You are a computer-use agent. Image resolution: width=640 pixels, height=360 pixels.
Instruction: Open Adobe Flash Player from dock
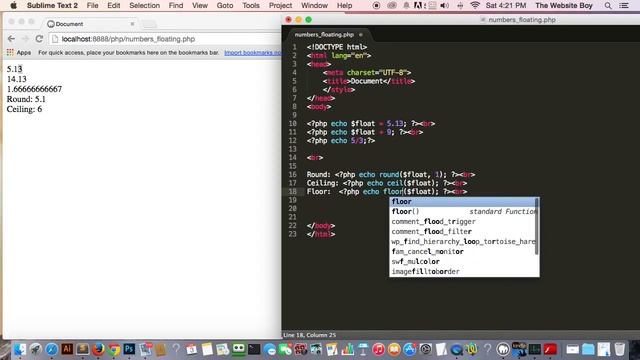550,349
